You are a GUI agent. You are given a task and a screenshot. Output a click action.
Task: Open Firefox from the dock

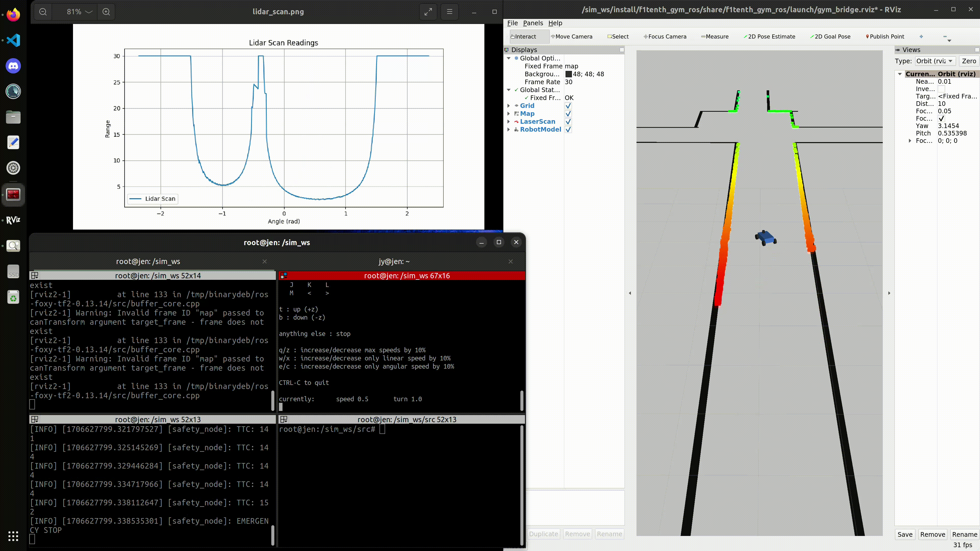click(13, 15)
